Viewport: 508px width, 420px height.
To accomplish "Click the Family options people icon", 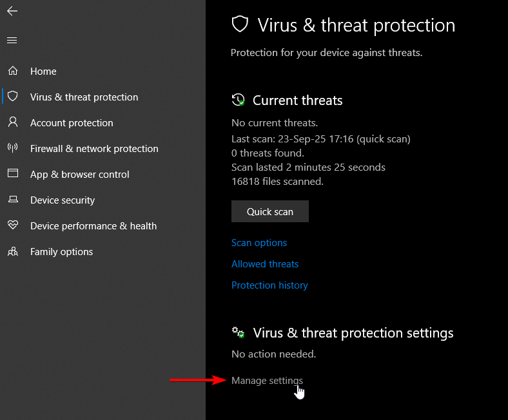I will coord(13,251).
